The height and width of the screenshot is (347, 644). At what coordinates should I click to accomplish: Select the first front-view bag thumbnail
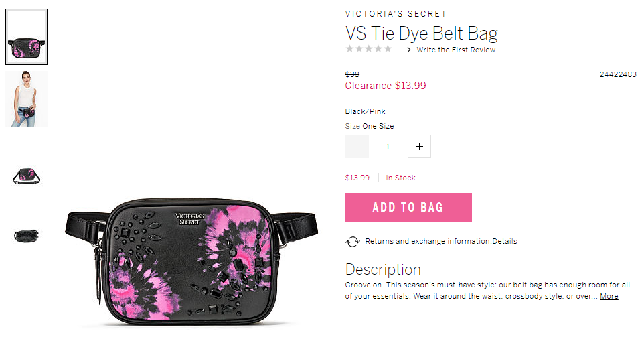(26, 37)
